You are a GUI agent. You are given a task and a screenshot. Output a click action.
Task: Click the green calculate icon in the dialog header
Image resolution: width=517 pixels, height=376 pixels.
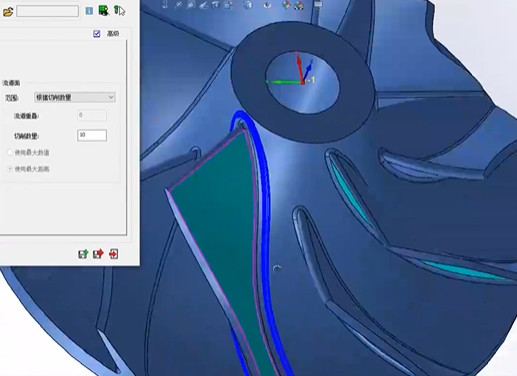coord(104,10)
